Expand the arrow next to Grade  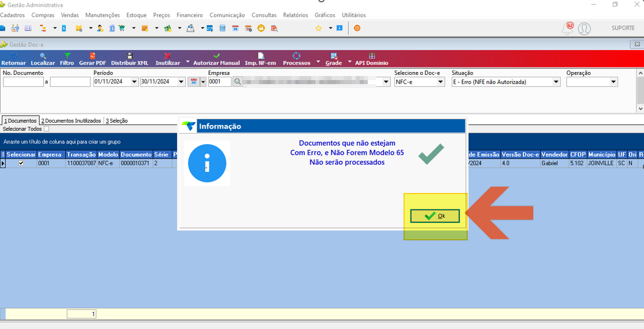point(349,62)
